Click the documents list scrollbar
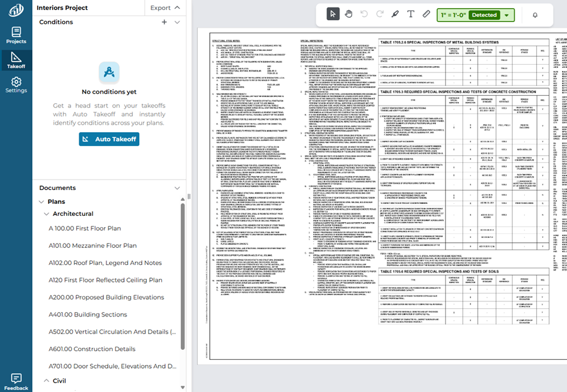The image size is (567, 392). 183,276
